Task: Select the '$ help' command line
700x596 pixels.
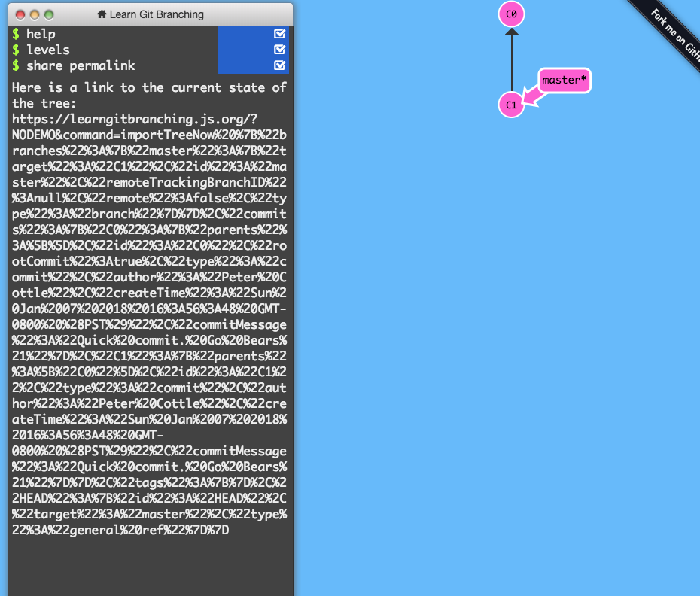Action: click(34, 34)
